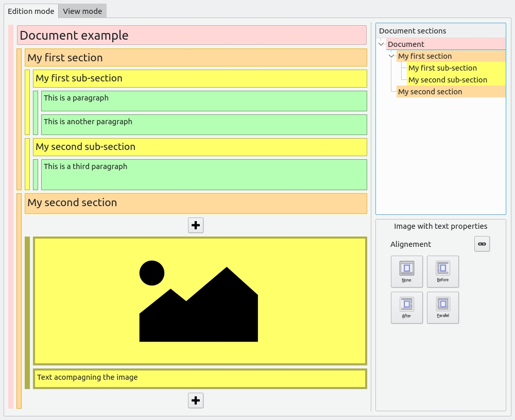Viewport: 515px width, 420px height.
Task: Click the My second sub-section heading field
Action: (200, 147)
